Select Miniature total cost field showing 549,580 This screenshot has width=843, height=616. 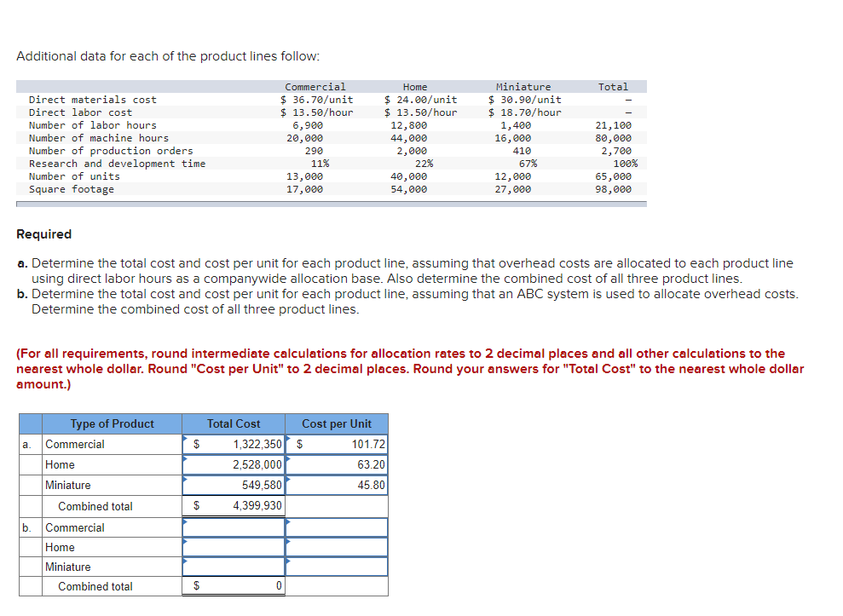pyautogui.click(x=234, y=485)
